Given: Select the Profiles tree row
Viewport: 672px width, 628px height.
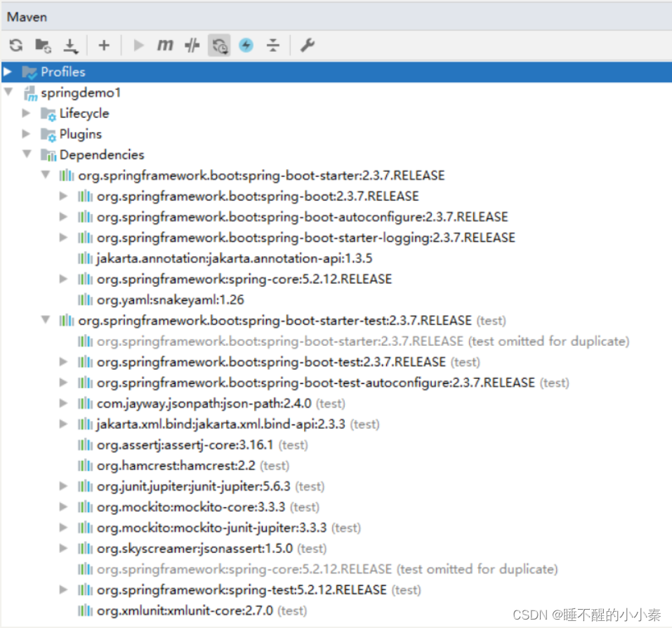Looking at the screenshot, I should (x=336, y=72).
